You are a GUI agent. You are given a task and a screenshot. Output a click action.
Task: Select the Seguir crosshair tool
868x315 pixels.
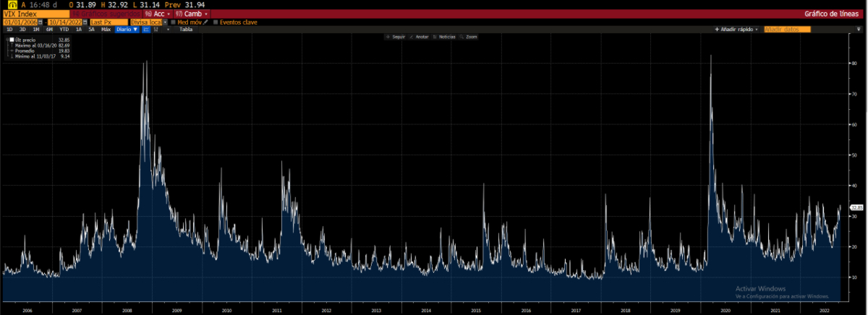(x=395, y=36)
